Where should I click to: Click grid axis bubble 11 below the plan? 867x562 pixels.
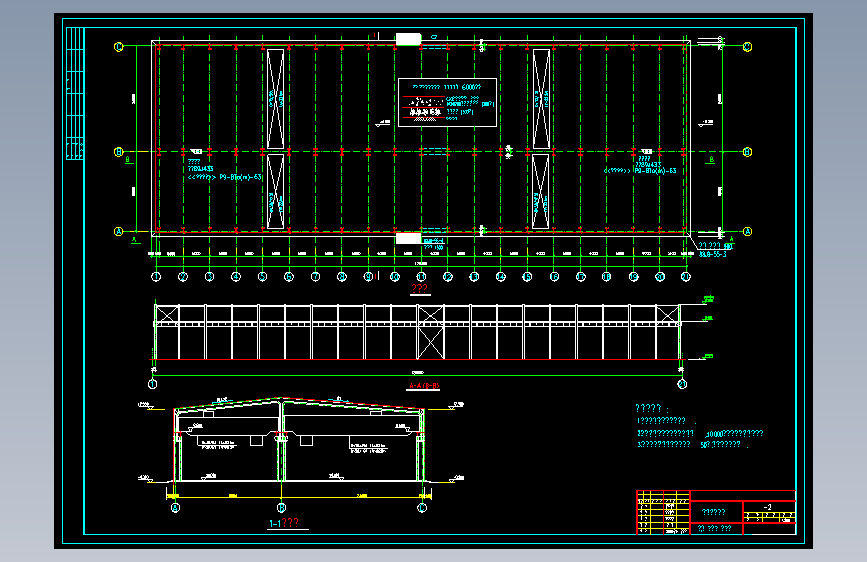421,277
